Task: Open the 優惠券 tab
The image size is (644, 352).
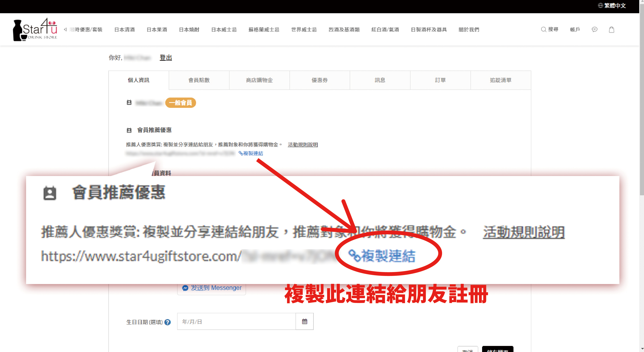Action: click(x=319, y=80)
